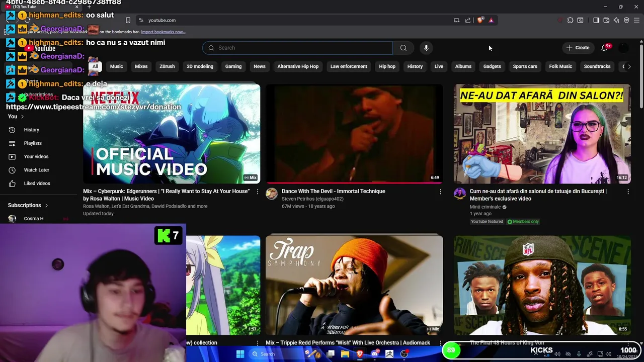
Task: Open the account avatar menu on YouTube
Action: point(623,48)
